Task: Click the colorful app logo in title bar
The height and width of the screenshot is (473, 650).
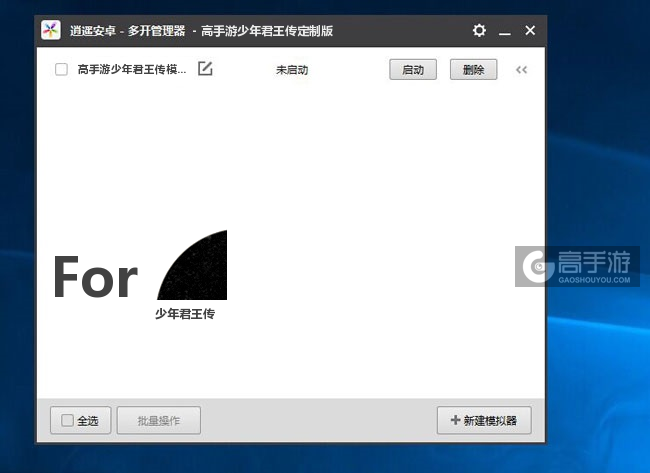Action: coord(51,30)
